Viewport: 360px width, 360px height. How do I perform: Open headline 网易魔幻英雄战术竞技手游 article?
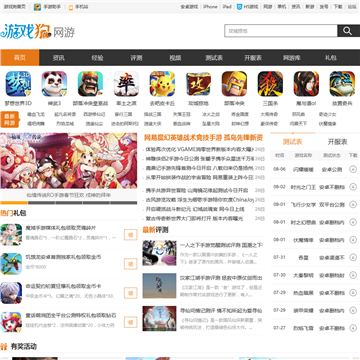(x=203, y=137)
